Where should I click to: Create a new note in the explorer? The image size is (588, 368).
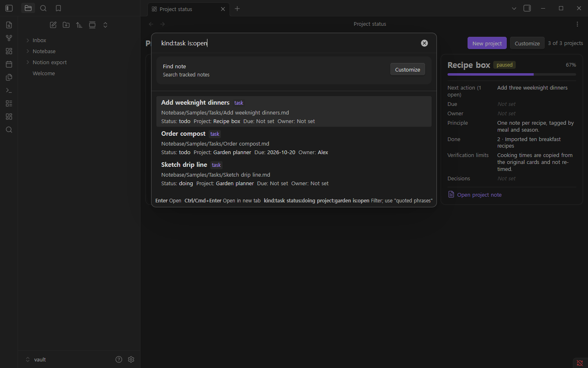click(x=53, y=25)
